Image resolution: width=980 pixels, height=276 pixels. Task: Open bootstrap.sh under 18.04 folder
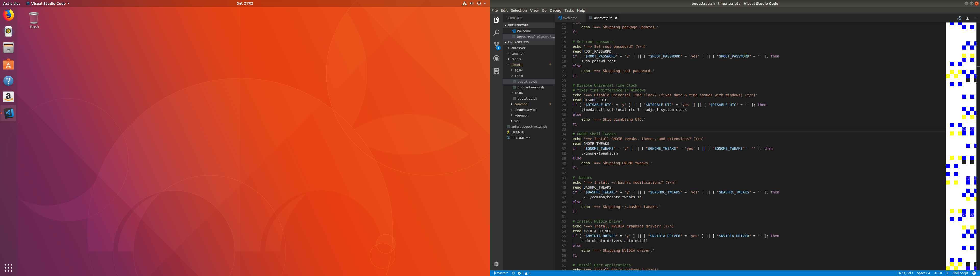(x=529, y=98)
